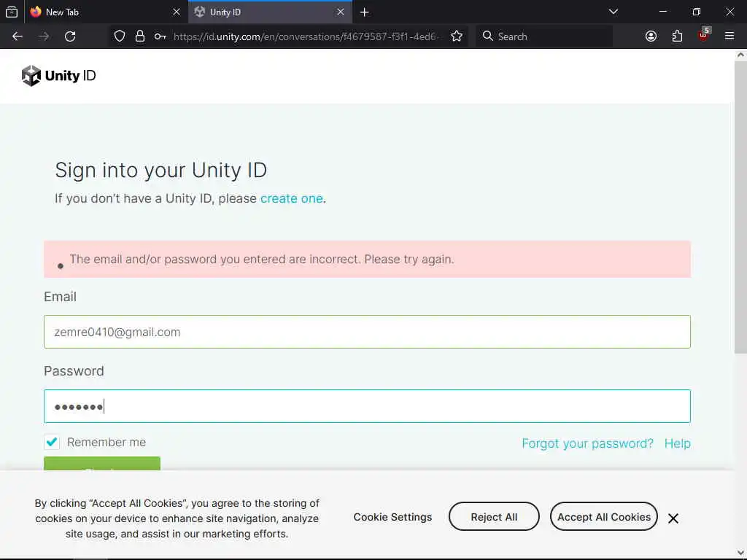The image size is (747, 560).
Task: Open a new tab with plus icon
Action: click(x=365, y=12)
